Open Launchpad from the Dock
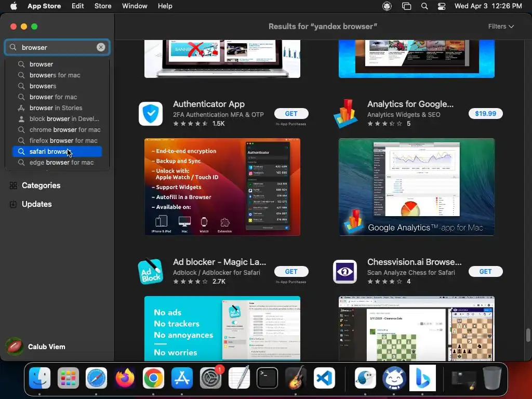This screenshot has width=532, height=399. (68, 378)
